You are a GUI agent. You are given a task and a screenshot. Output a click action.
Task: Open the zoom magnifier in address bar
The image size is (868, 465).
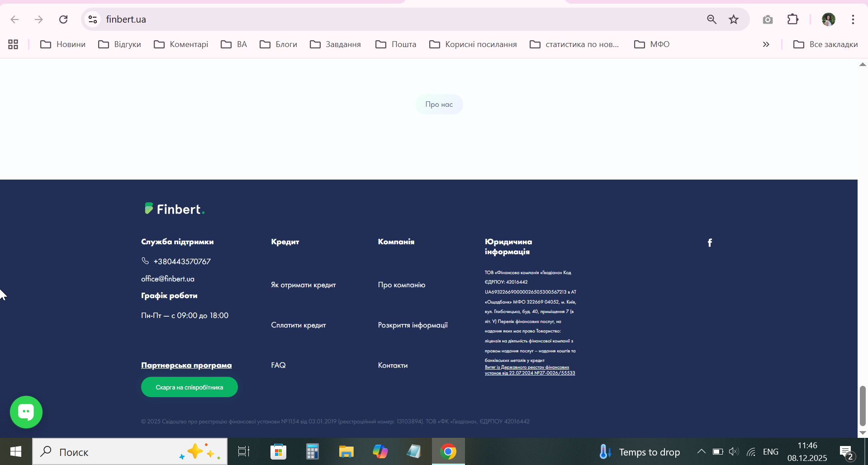click(x=711, y=19)
